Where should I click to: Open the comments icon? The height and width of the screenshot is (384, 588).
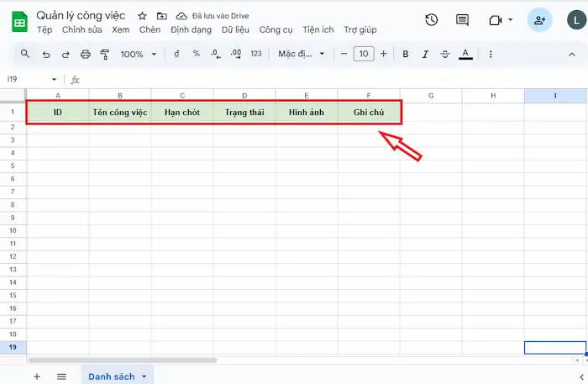click(462, 20)
